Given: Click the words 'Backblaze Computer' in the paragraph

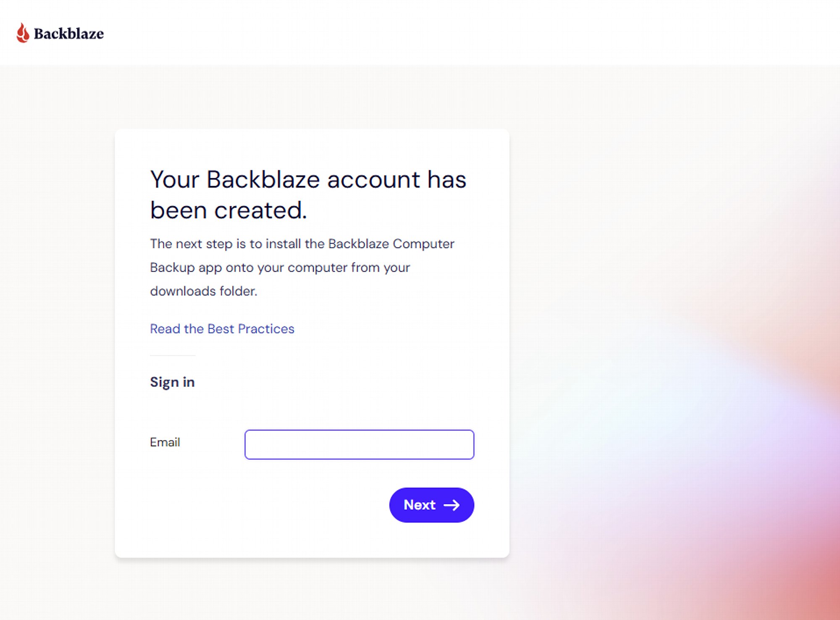Looking at the screenshot, I should pos(391,244).
